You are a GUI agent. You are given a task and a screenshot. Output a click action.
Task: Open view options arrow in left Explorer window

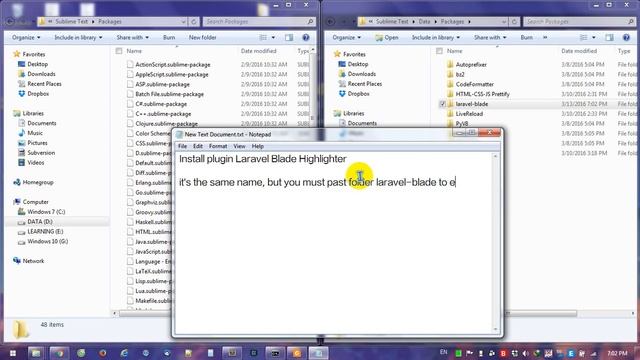(273, 38)
